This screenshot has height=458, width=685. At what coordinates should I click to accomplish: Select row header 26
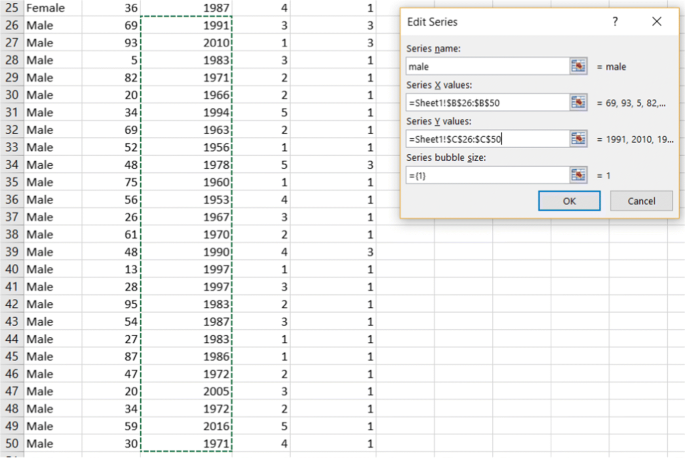point(11,24)
